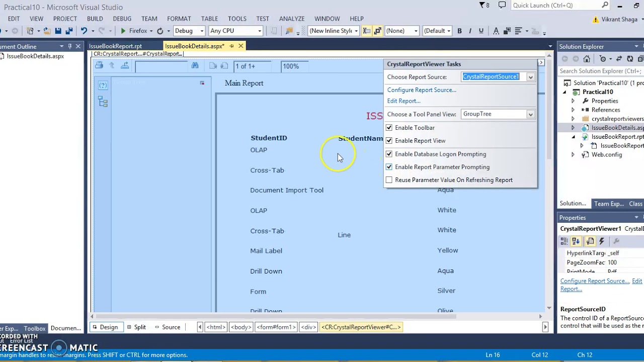Click the Search Solution Explorer field
Image resolution: width=644 pixels, height=362 pixels.
pos(600,71)
